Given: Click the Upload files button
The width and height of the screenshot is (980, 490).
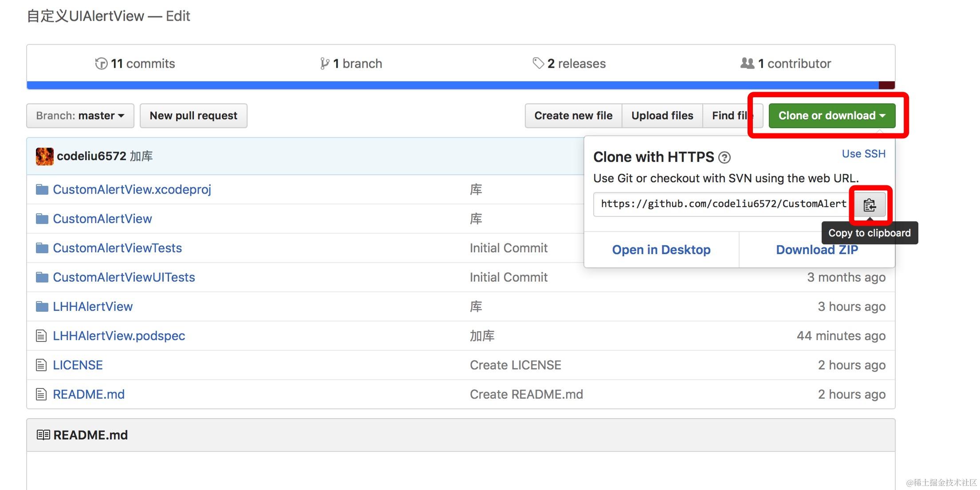Looking at the screenshot, I should click(662, 116).
